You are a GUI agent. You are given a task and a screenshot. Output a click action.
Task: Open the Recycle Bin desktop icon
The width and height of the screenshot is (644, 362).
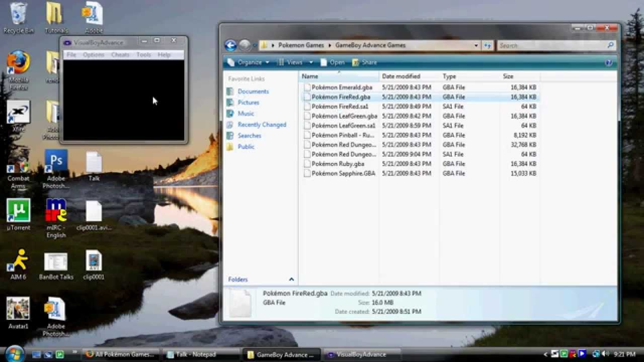point(19,18)
